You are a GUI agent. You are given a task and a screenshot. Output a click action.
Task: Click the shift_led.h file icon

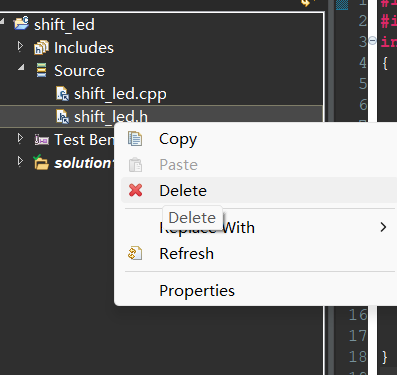[62, 117]
